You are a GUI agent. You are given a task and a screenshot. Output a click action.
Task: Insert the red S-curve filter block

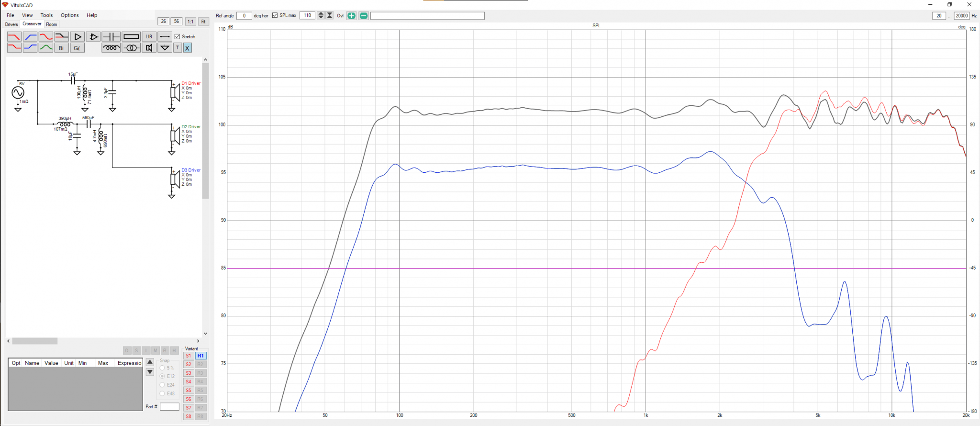(x=46, y=36)
